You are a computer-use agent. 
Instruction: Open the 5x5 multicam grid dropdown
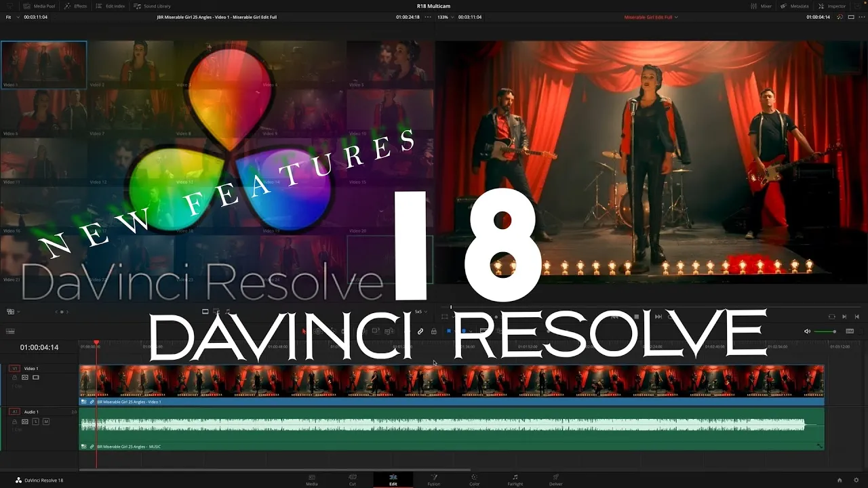tap(420, 312)
